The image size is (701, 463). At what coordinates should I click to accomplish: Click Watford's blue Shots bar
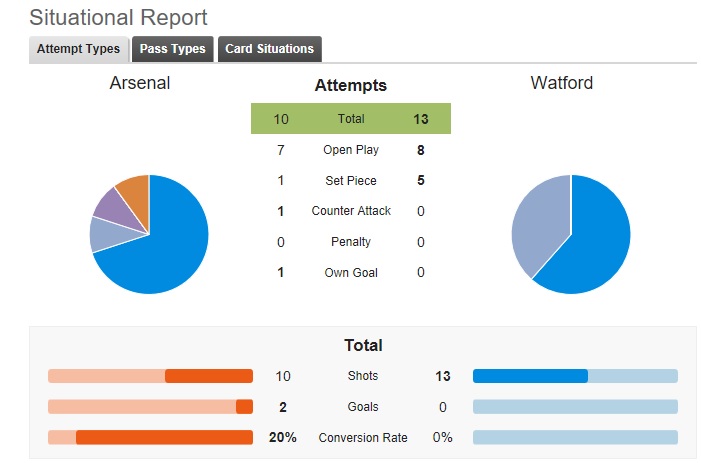(530, 376)
